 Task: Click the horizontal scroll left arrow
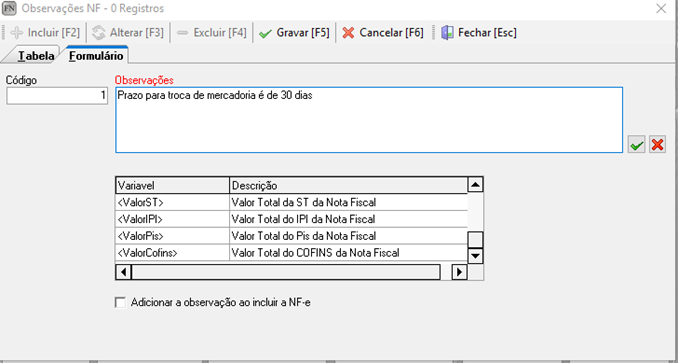point(123,272)
